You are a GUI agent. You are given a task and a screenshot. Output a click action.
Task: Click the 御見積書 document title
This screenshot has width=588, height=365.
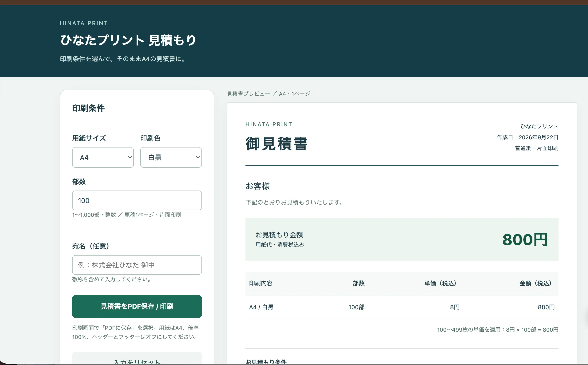point(277,144)
